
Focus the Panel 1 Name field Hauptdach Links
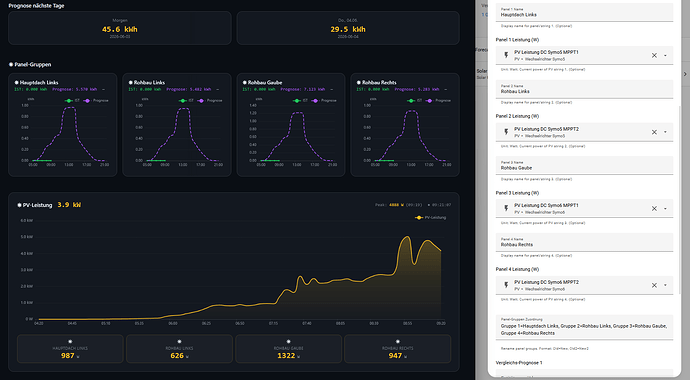[x=584, y=12]
